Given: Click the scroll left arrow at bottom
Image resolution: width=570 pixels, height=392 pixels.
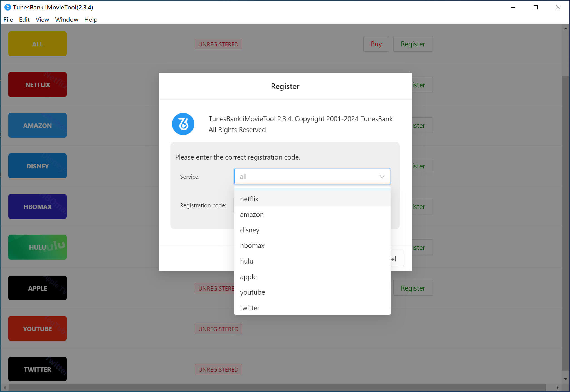Looking at the screenshot, I should click(x=4, y=388).
